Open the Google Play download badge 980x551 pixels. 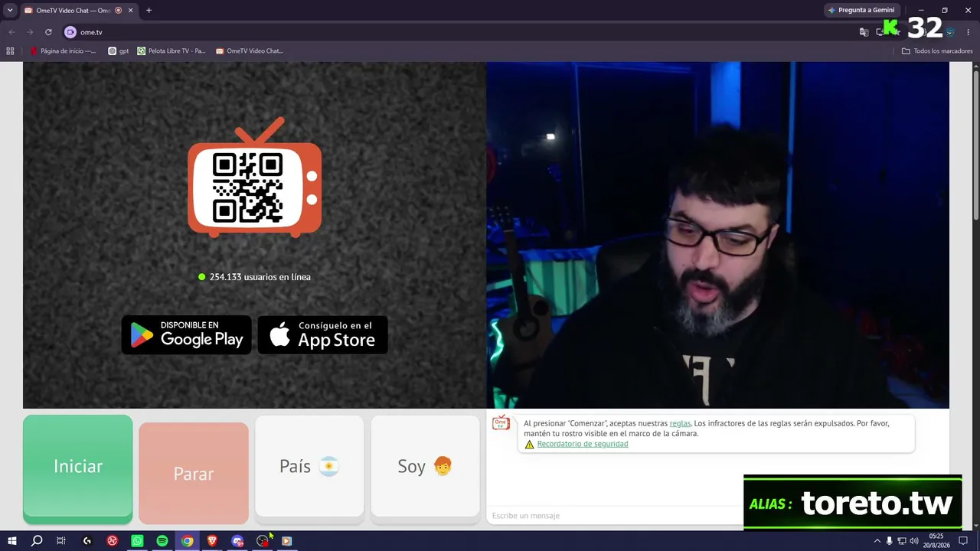[187, 335]
